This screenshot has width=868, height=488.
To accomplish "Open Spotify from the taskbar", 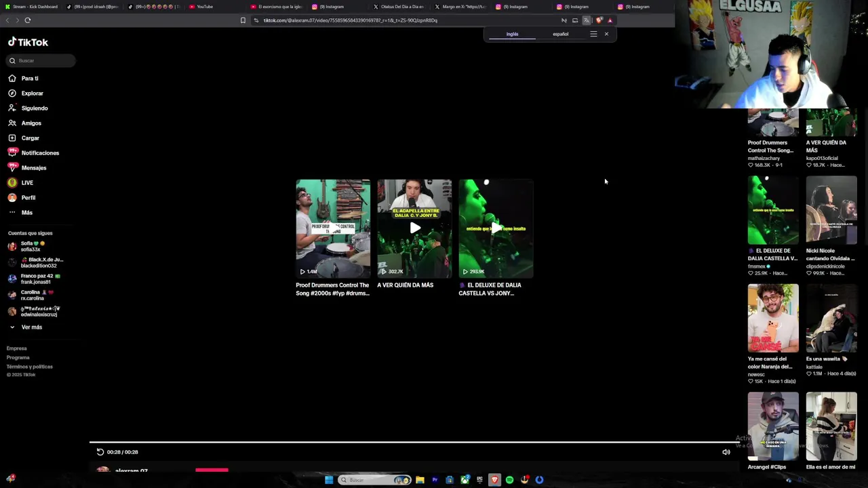I will pyautogui.click(x=509, y=480).
